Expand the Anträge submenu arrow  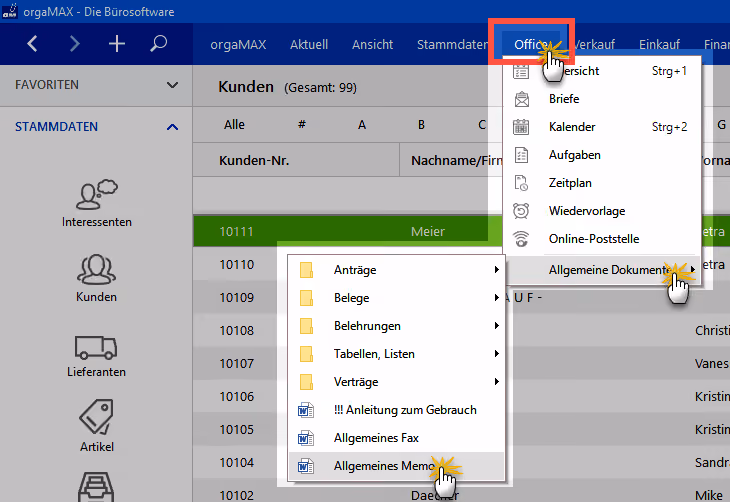coord(497,270)
